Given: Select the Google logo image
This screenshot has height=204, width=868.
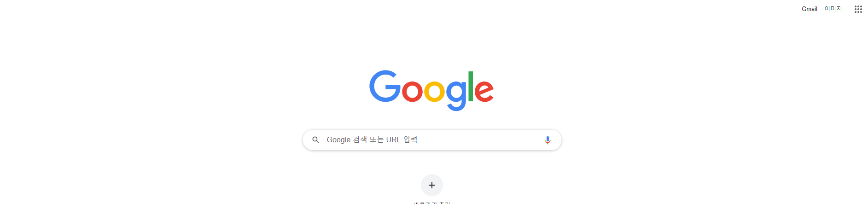Looking at the screenshot, I should click(x=431, y=90).
